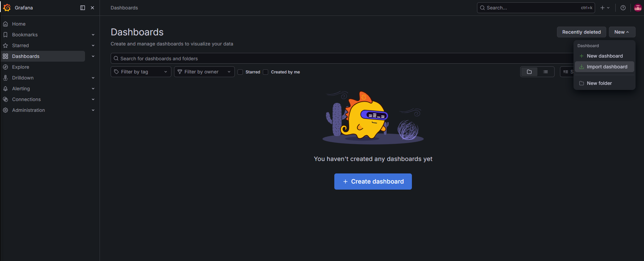Click the Connections icon in the sidebar
This screenshot has height=261, width=644.
click(5, 99)
